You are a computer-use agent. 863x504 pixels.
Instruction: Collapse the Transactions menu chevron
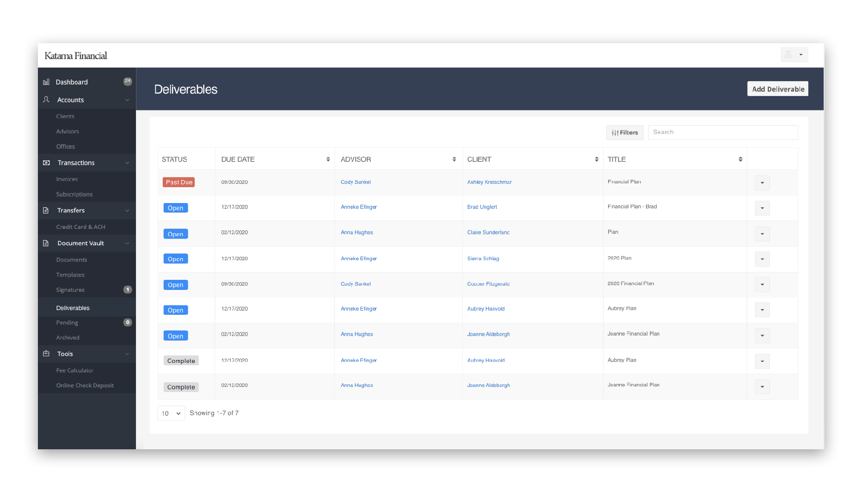click(x=127, y=163)
